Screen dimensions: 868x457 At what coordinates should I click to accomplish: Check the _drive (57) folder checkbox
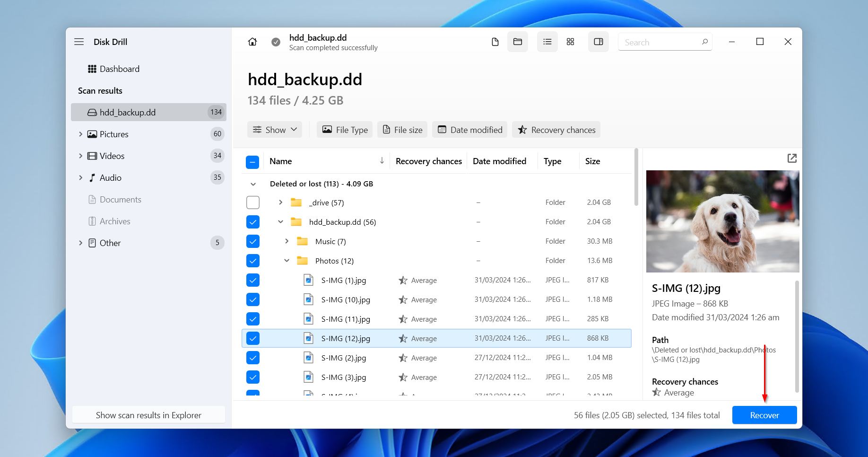(253, 202)
